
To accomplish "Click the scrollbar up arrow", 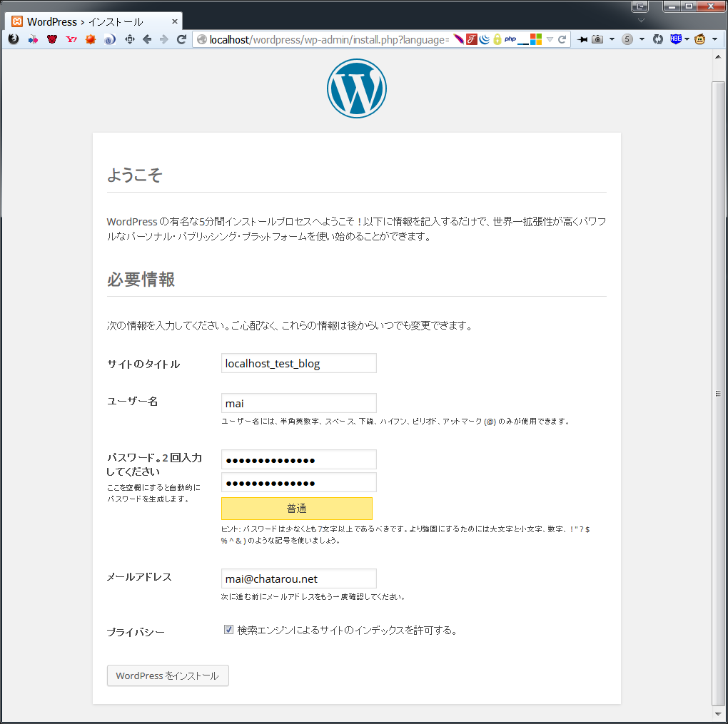I will [x=718, y=57].
